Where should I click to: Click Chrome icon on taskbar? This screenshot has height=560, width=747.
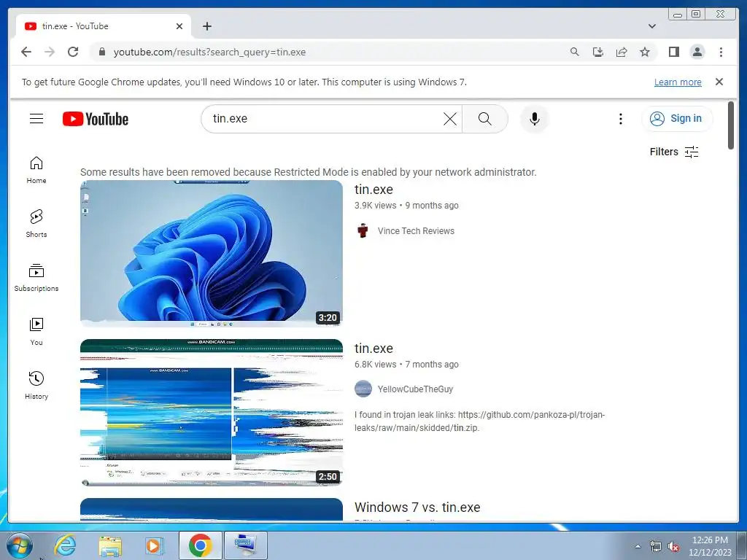click(x=200, y=545)
